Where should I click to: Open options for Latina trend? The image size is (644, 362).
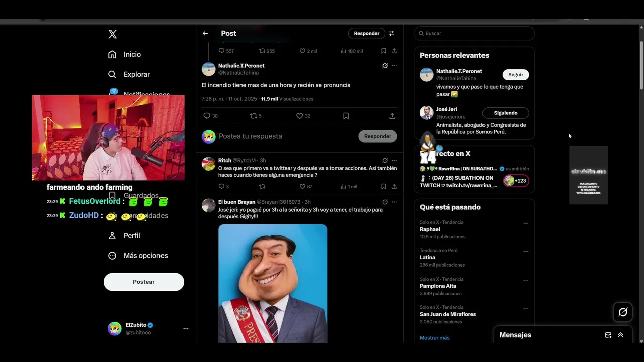tap(526, 251)
